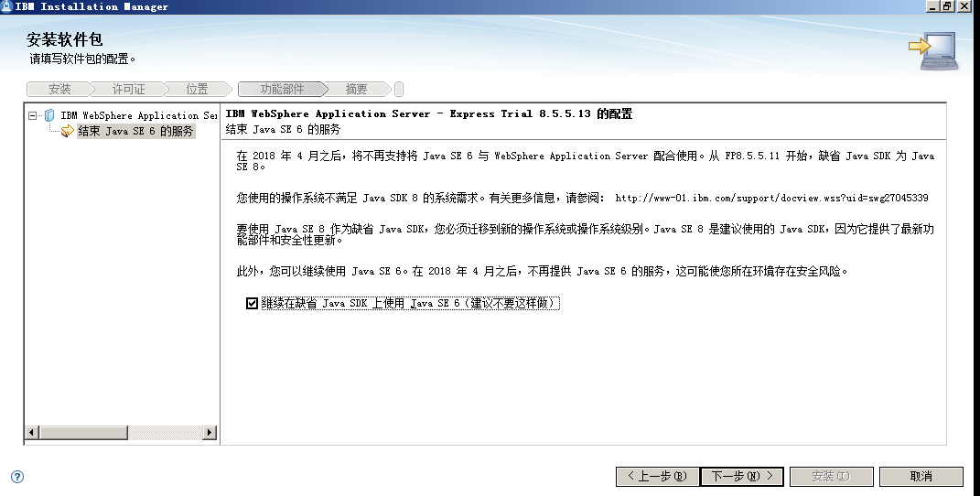
Task: Go to the 安装 wizard step
Action: pos(59,90)
